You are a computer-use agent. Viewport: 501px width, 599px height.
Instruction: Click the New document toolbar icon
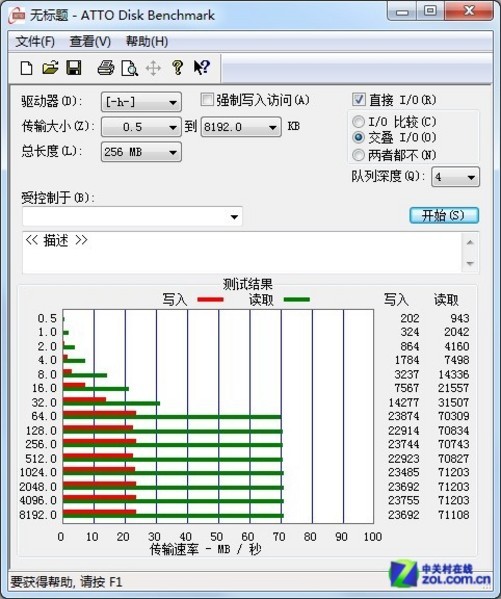tap(26, 68)
